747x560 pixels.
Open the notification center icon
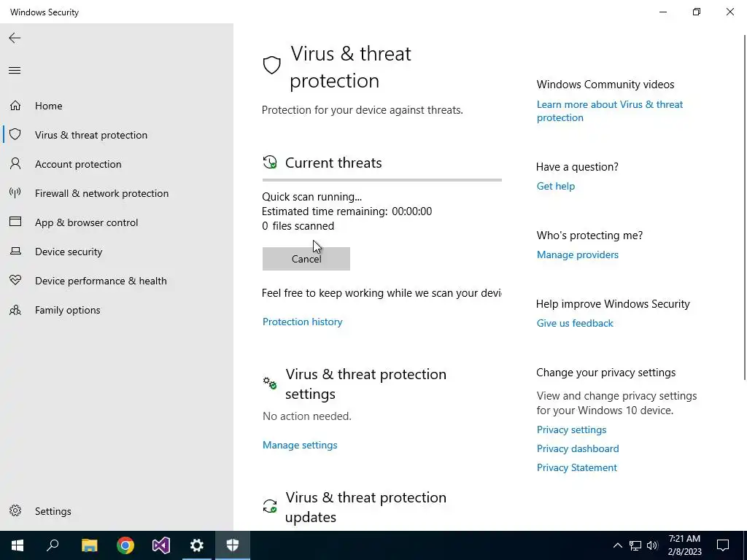723,545
